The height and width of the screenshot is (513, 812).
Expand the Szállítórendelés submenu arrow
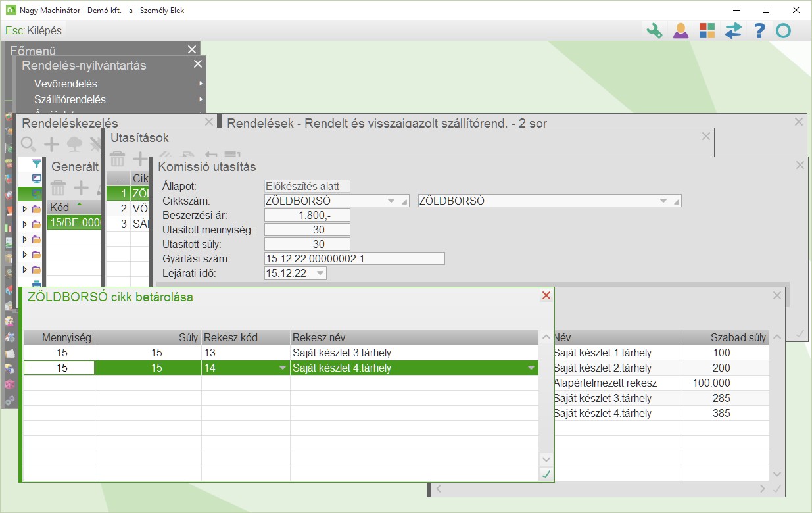[x=201, y=99]
